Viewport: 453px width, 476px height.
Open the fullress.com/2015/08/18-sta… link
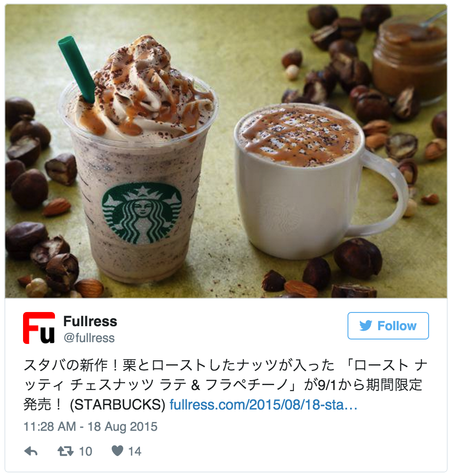(x=263, y=405)
